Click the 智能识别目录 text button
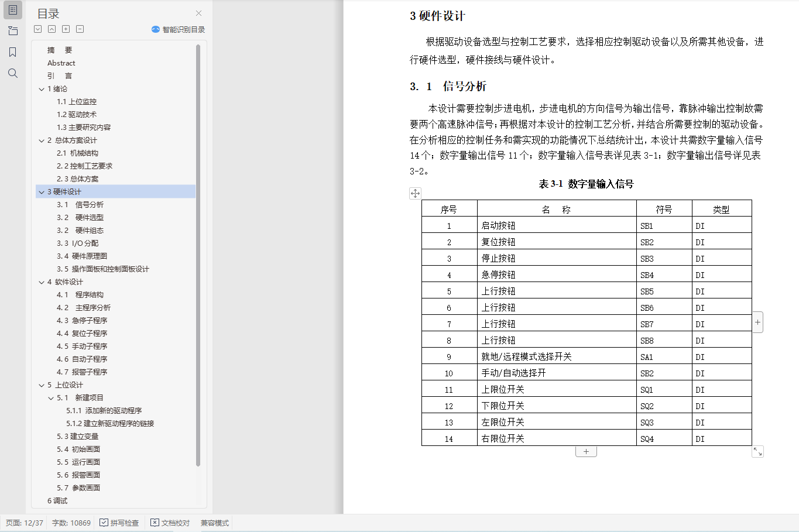The width and height of the screenshot is (799, 532). (x=184, y=29)
